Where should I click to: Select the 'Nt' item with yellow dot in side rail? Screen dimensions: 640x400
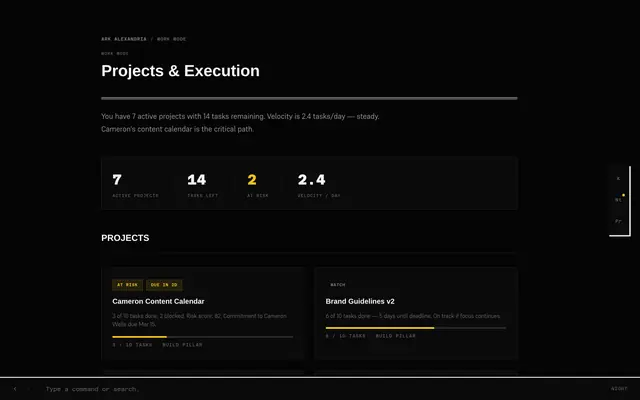[618, 200]
